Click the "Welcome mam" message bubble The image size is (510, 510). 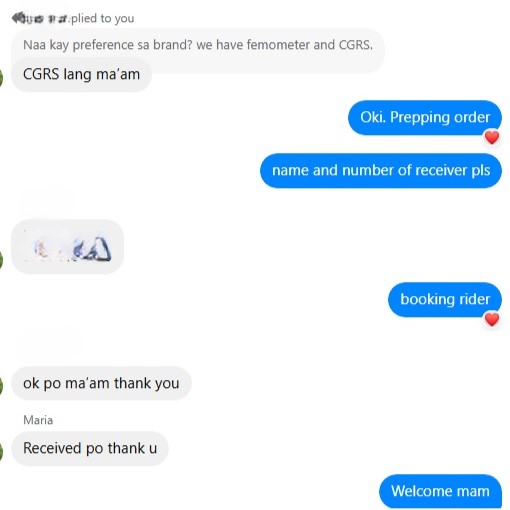[440, 491]
